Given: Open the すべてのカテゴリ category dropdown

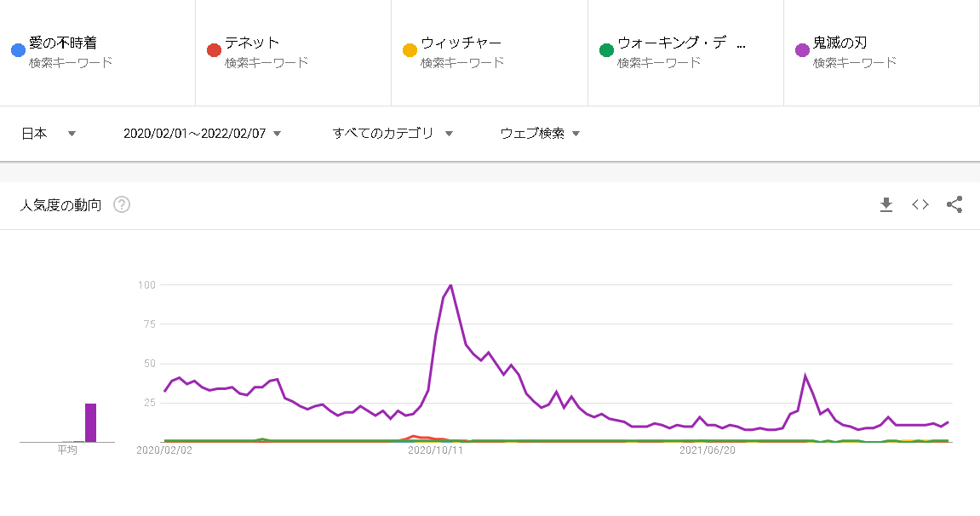Looking at the screenshot, I should coord(393,133).
